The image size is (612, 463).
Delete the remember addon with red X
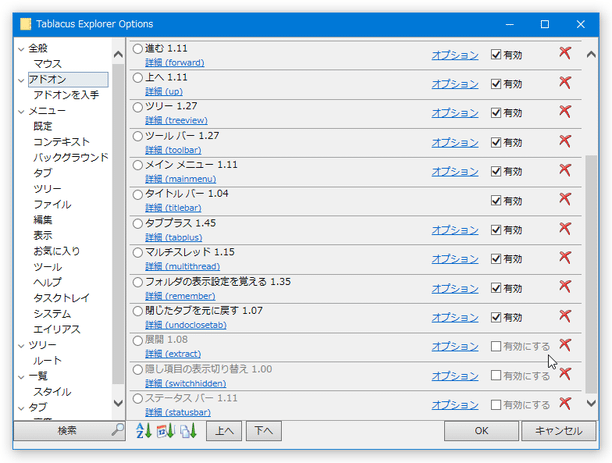(565, 286)
